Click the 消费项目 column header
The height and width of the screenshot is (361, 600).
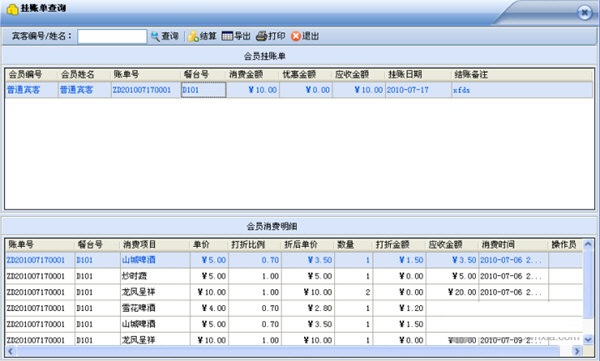pos(155,245)
